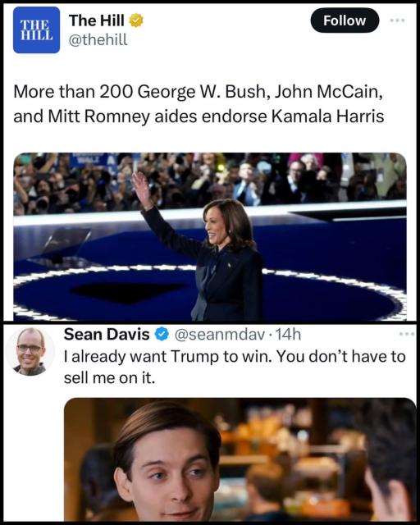The image size is (420, 525).
Task: Open The Hill blue logo avatar
Action: (37, 30)
